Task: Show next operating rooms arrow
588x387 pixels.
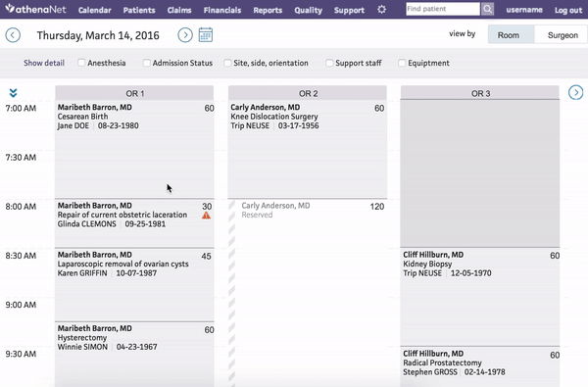Action: tap(576, 92)
